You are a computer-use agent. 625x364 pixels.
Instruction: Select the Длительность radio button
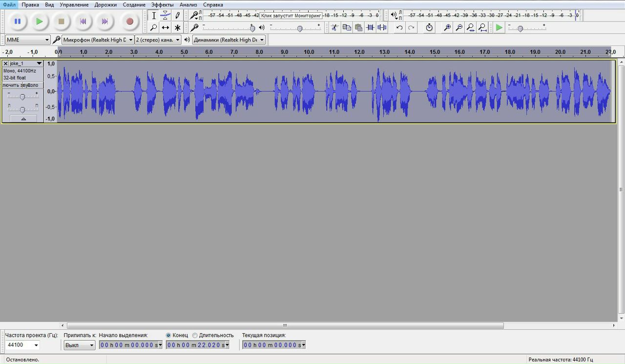coord(195,335)
